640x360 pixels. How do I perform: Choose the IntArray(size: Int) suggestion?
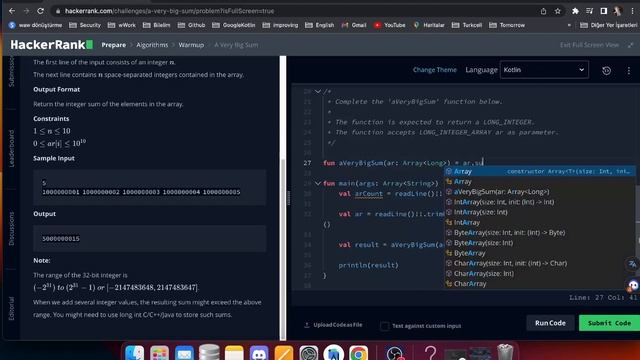coord(540,212)
